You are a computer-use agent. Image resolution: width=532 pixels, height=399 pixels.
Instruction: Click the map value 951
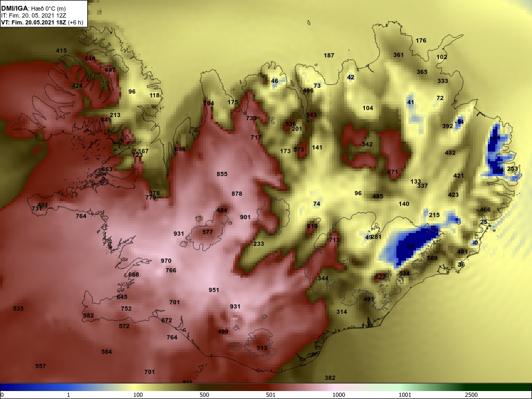(214, 290)
